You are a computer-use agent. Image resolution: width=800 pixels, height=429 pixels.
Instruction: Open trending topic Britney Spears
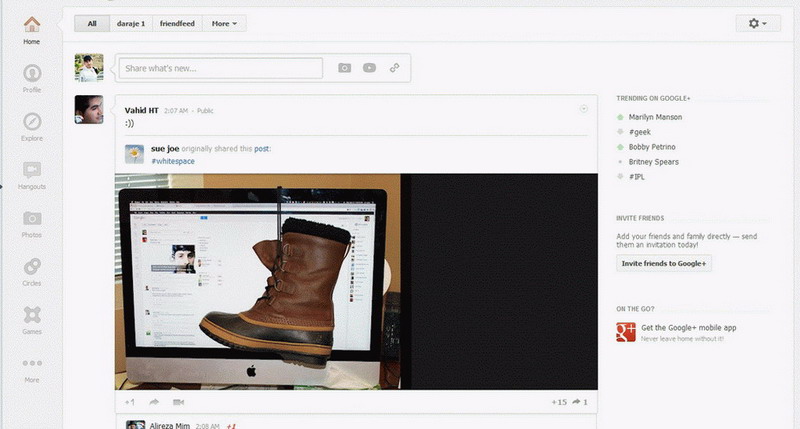coord(654,162)
